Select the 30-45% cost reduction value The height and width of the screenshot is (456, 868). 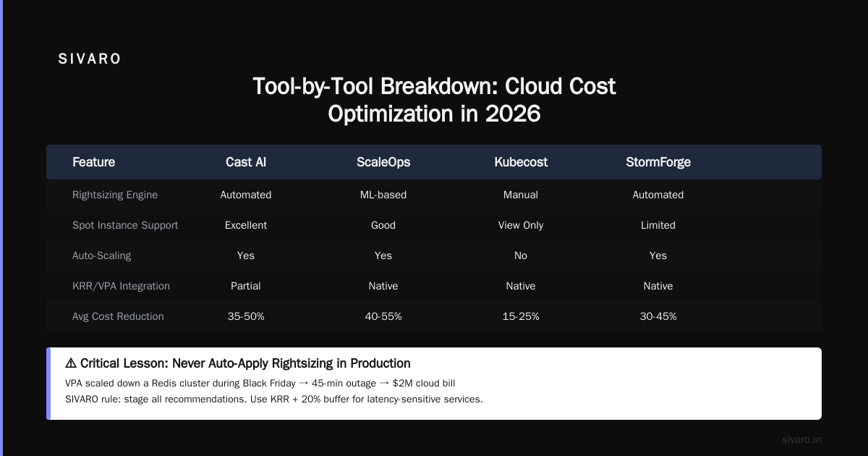pyautogui.click(x=658, y=316)
